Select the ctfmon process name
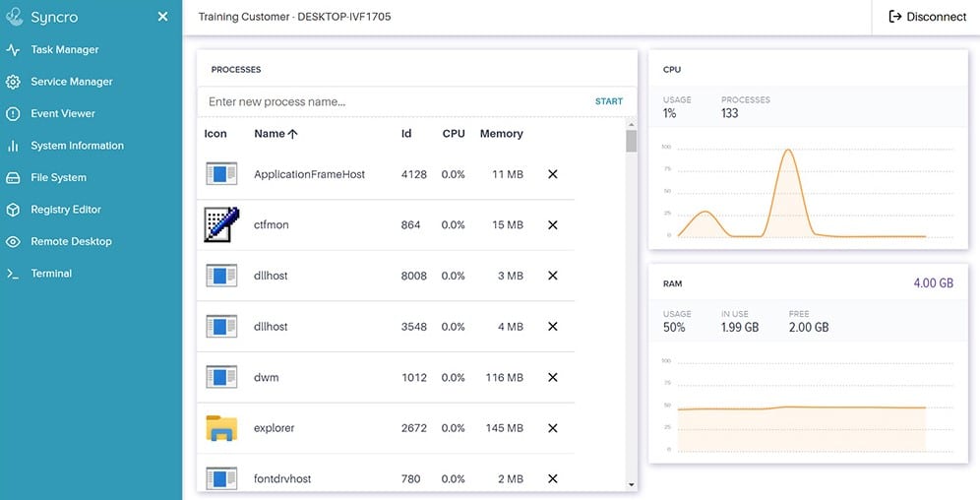980x500 pixels. [272, 225]
